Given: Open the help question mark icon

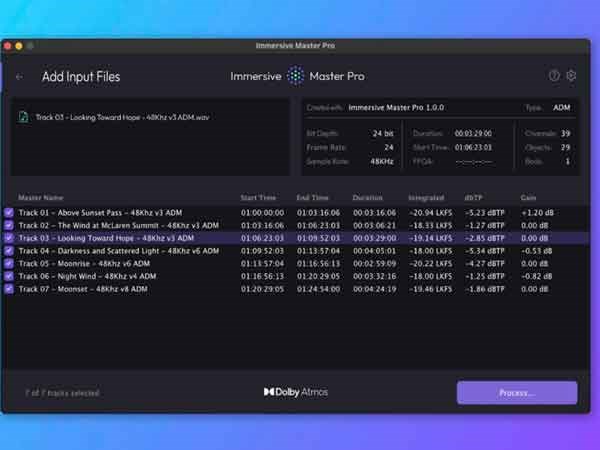Looking at the screenshot, I should pyautogui.click(x=554, y=76).
